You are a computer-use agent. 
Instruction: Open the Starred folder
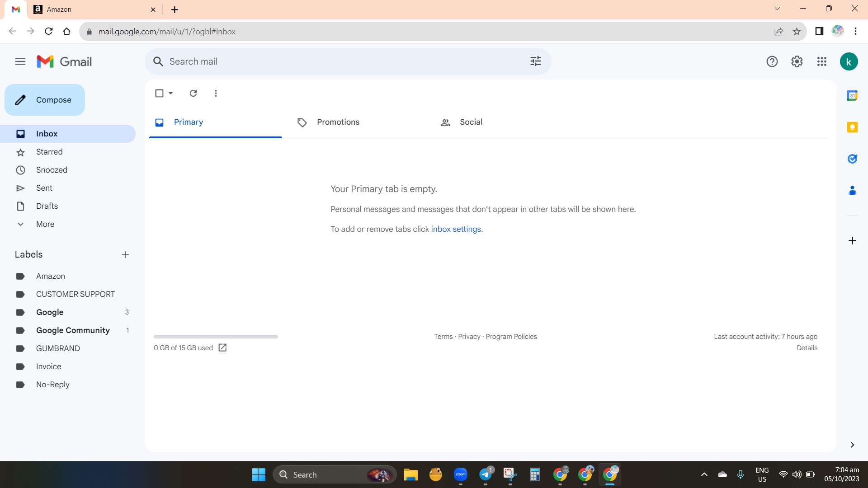68,152
